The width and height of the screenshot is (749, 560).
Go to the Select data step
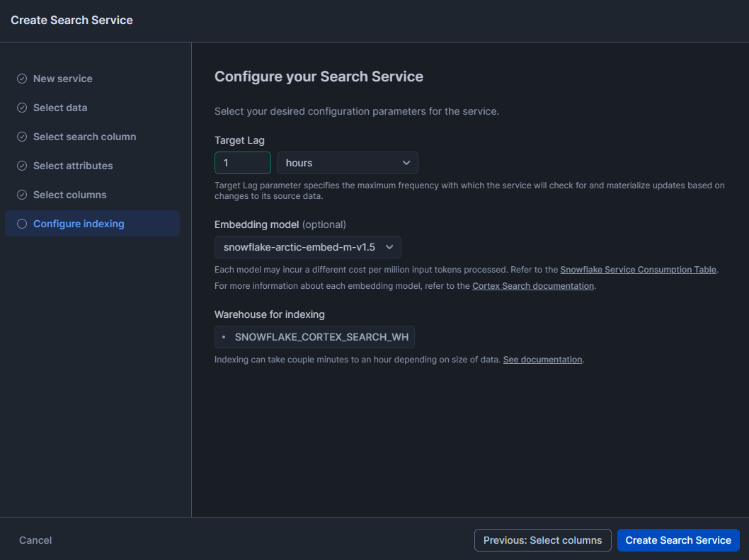click(x=60, y=108)
